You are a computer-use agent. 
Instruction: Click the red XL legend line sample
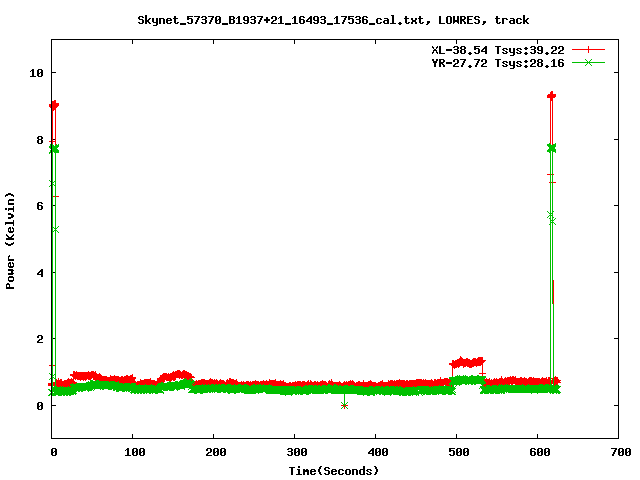(588, 50)
